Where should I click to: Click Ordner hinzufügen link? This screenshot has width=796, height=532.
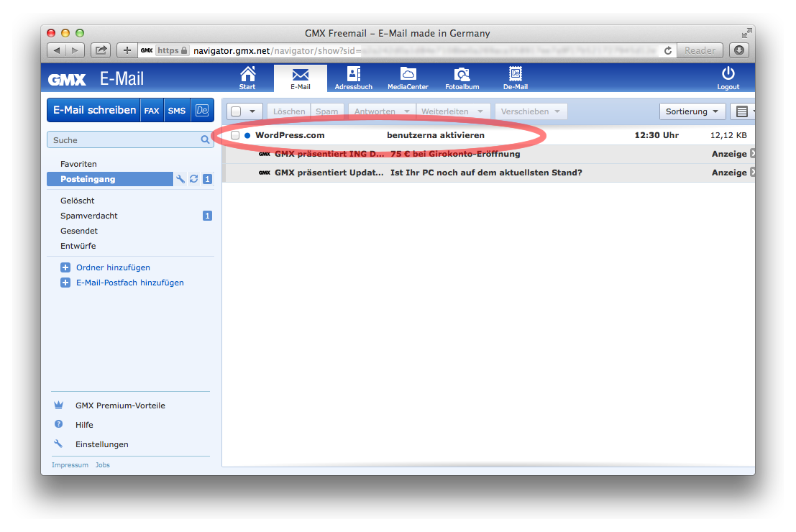click(x=113, y=267)
